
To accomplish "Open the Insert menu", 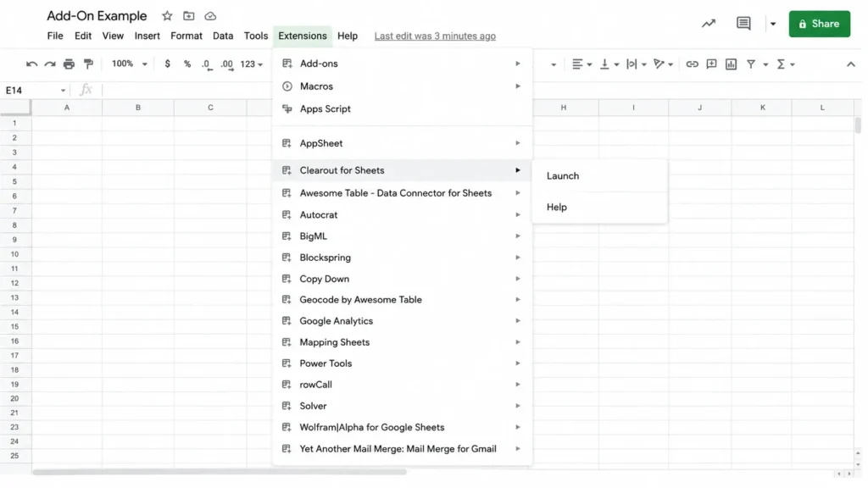I will pyautogui.click(x=147, y=36).
